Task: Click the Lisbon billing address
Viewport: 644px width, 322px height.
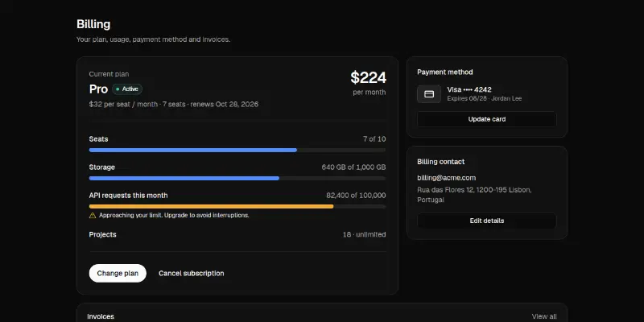Action: pyautogui.click(x=474, y=195)
